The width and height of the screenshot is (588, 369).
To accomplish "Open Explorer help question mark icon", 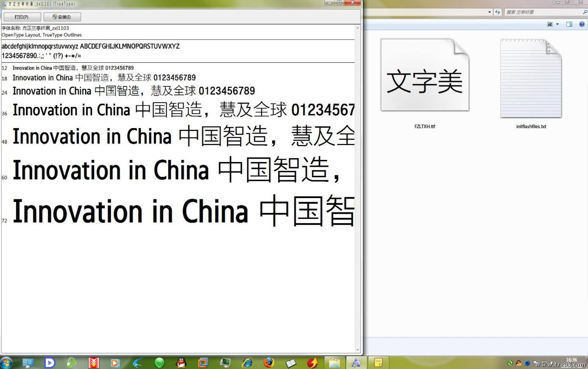I will pyautogui.click(x=582, y=24).
